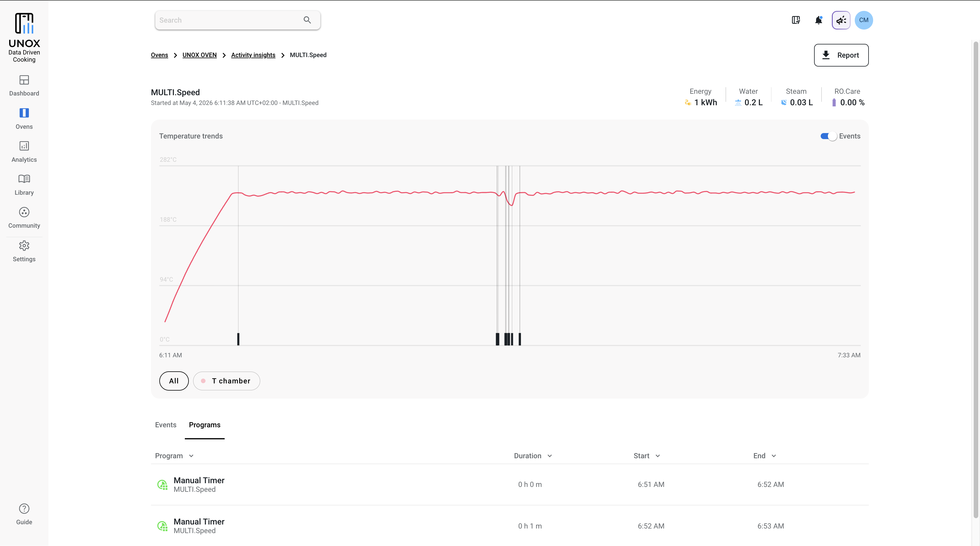Click the Temperature trends chart title

tap(191, 136)
